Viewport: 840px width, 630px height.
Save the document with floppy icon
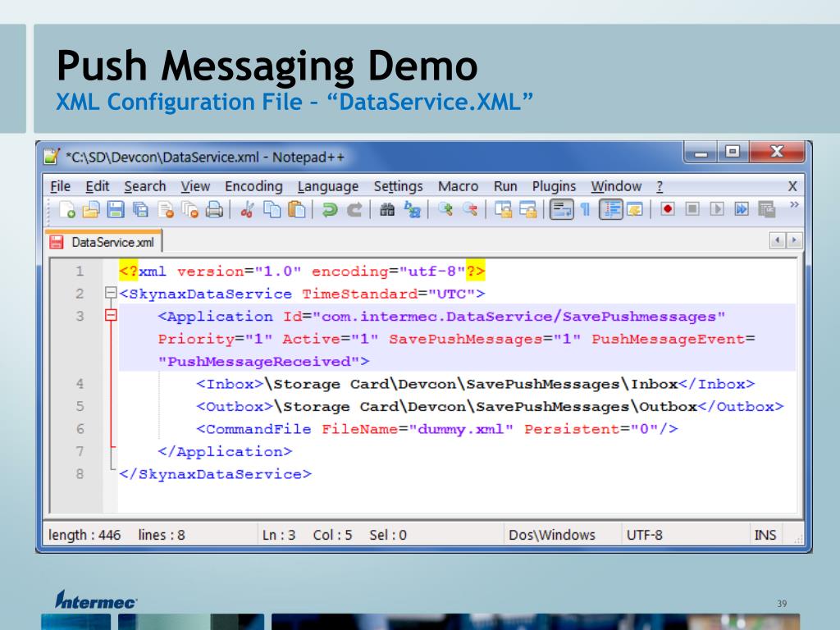(x=115, y=209)
